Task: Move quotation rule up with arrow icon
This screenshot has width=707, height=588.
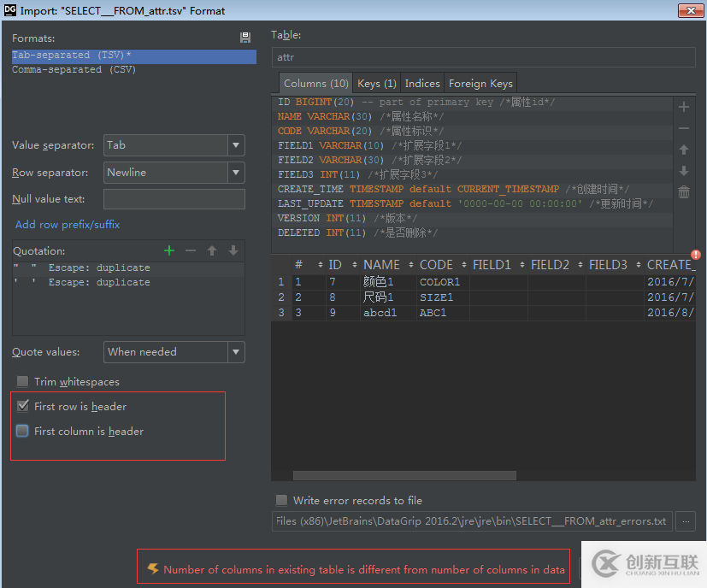Action: (x=212, y=250)
